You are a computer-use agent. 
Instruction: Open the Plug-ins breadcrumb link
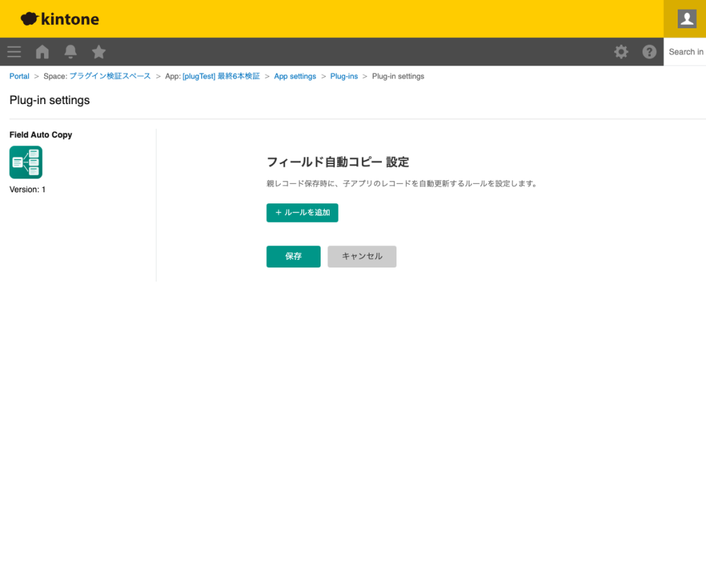coord(344,76)
